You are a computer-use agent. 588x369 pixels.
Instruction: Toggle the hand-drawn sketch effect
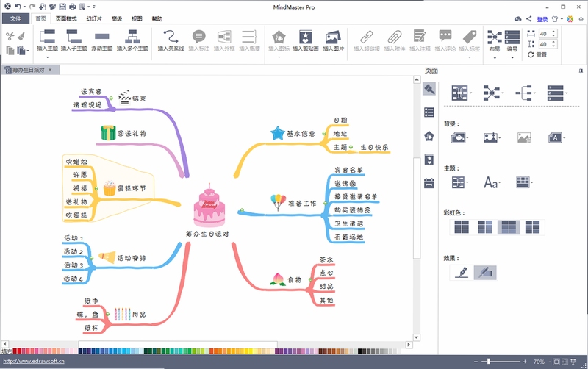coord(485,272)
